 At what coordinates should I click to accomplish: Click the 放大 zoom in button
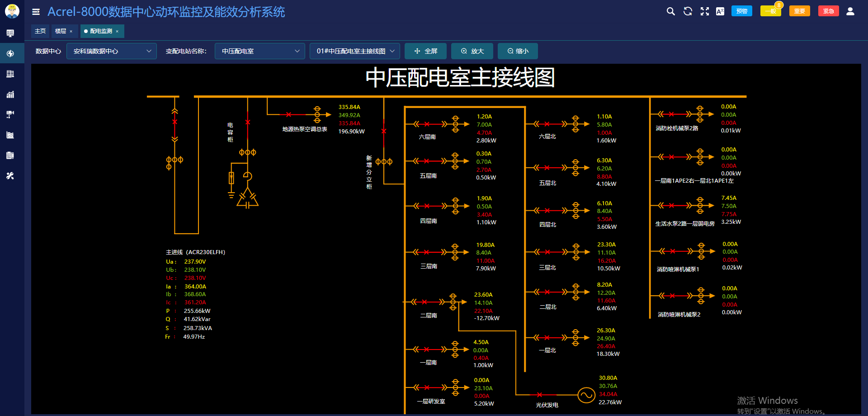[472, 51]
